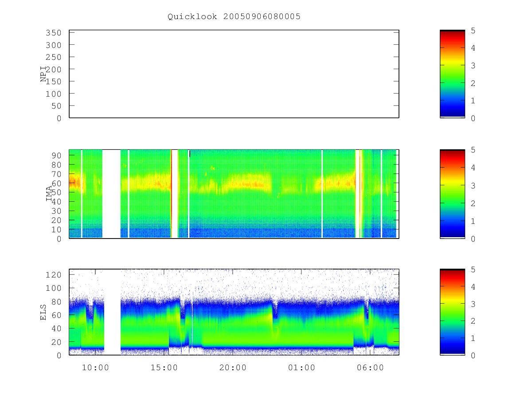Click the wide white data gap in ELS spectrogram
The height and width of the screenshot is (399, 532).
coord(113,312)
